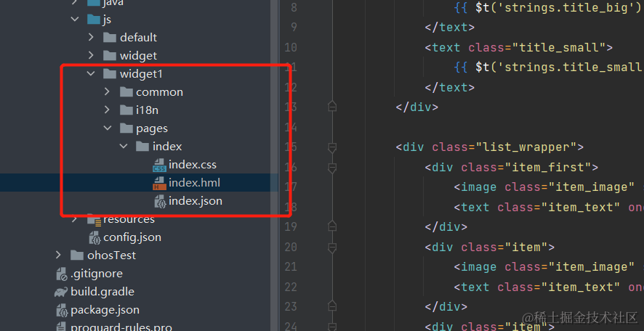Select the default folder name
Viewport: 644px width, 331px height.
coord(138,37)
